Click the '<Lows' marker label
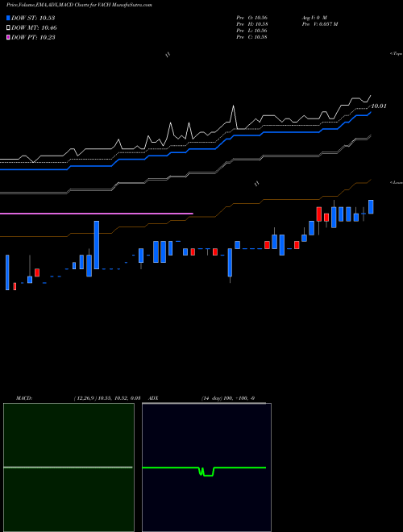The height and width of the screenshot is (532, 403). coord(397,182)
